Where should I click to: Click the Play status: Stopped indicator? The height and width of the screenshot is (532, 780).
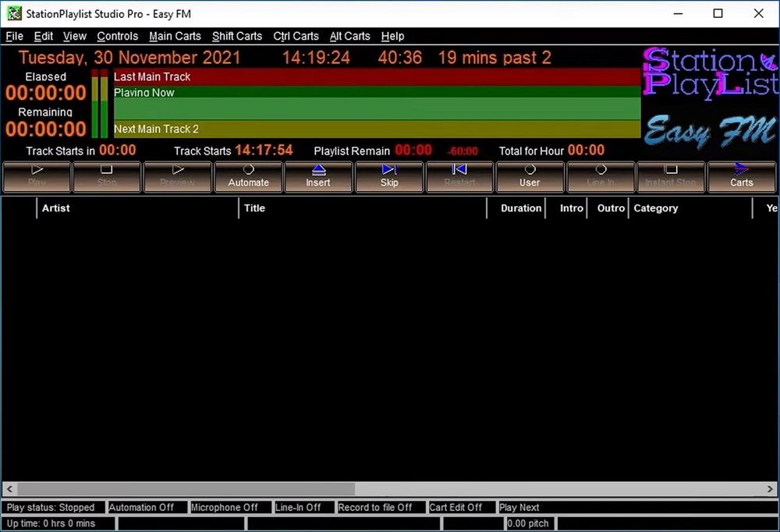[53, 507]
